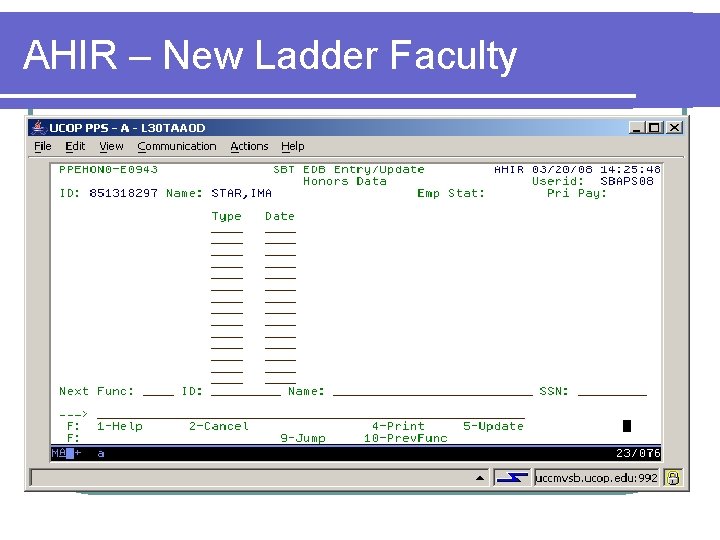Click the ID field beside Next Func
This screenshot has width=720, height=540.
point(246,391)
